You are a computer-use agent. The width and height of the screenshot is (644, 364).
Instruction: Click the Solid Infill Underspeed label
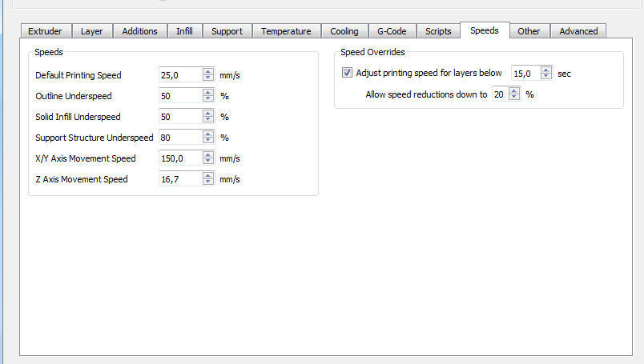[78, 117]
